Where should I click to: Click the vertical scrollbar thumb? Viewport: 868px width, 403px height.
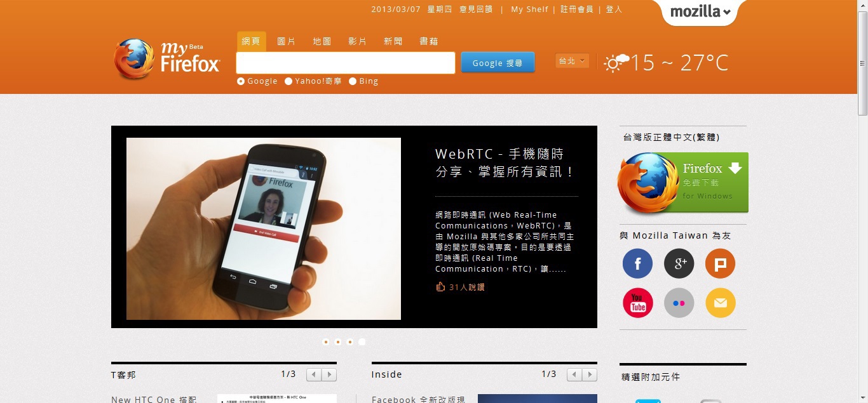862,63
